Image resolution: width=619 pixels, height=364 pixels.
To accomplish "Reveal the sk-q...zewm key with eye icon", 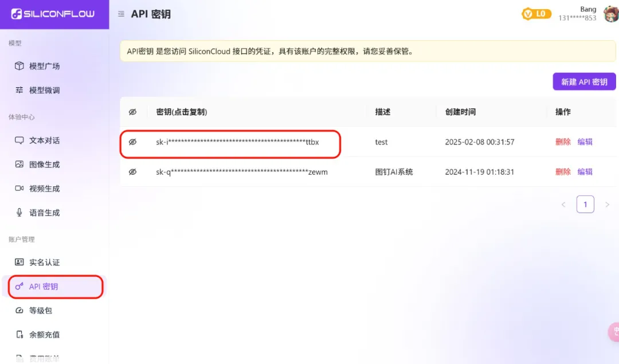I will click(132, 172).
